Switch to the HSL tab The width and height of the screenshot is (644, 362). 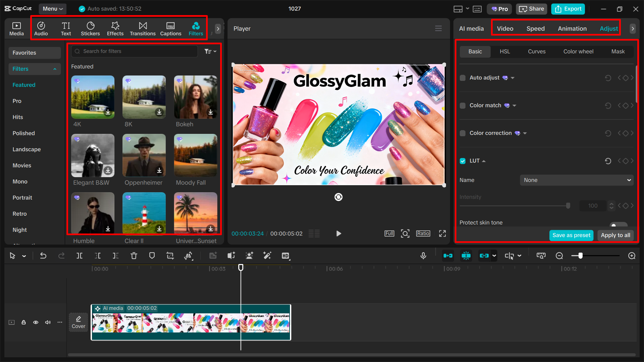[x=505, y=51]
